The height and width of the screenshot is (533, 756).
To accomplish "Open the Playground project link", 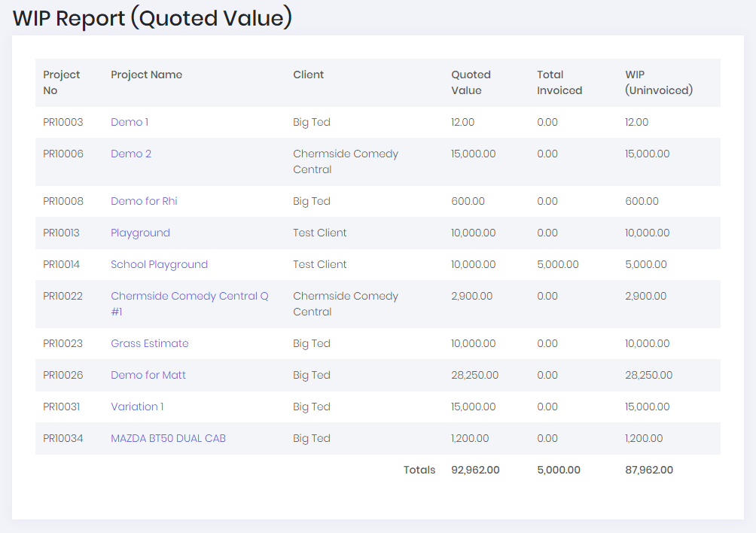I will [x=140, y=233].
